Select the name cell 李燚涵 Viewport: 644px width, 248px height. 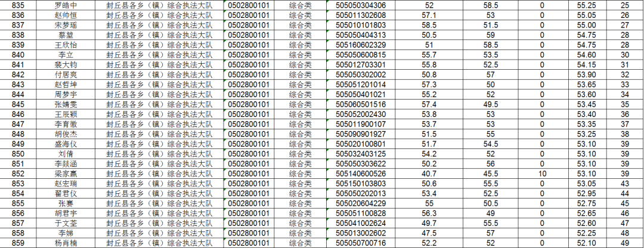click(x=66, y=164)
